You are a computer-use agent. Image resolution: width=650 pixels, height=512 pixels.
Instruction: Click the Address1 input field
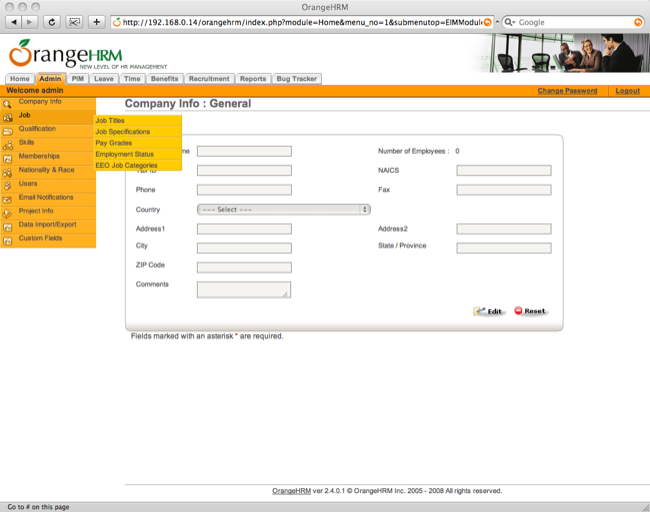[244, 229]
